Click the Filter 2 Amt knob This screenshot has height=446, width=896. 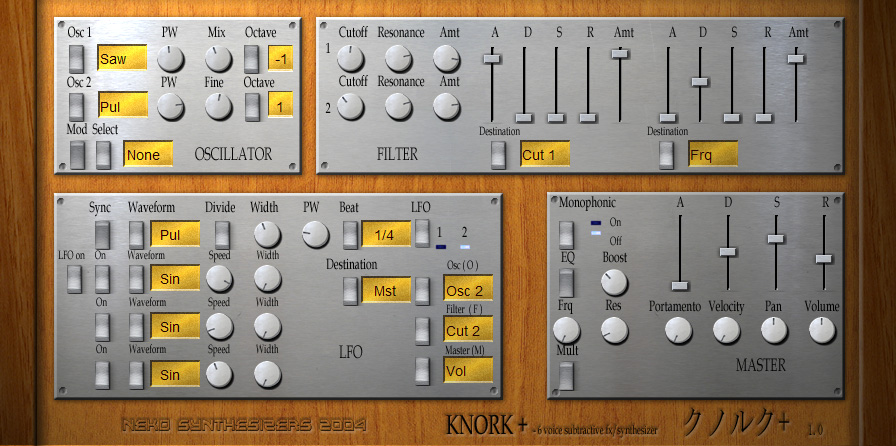[446, 106]
